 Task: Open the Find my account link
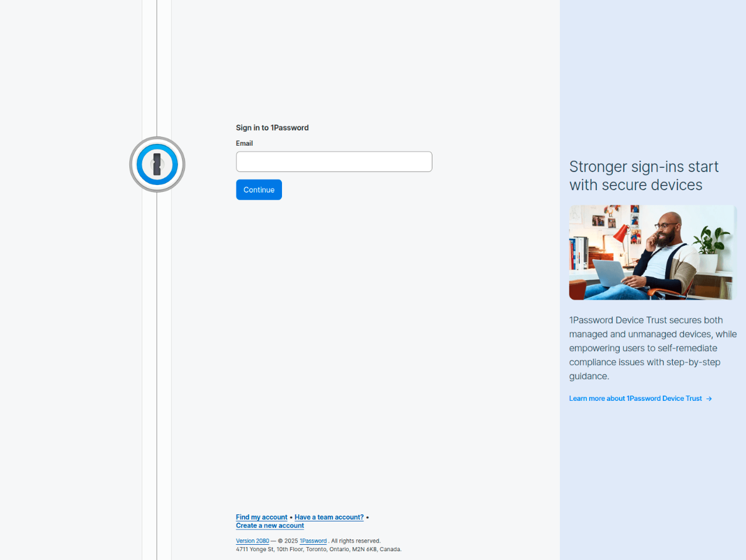(x=262, y=517)
